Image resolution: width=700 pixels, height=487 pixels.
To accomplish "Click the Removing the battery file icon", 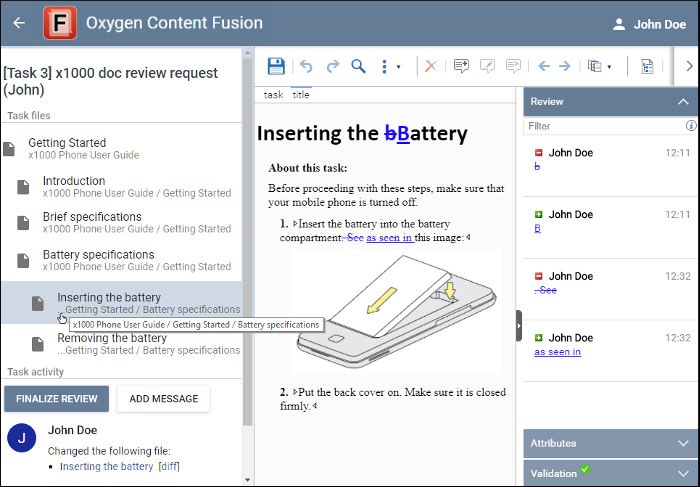I will click(38, 344).
